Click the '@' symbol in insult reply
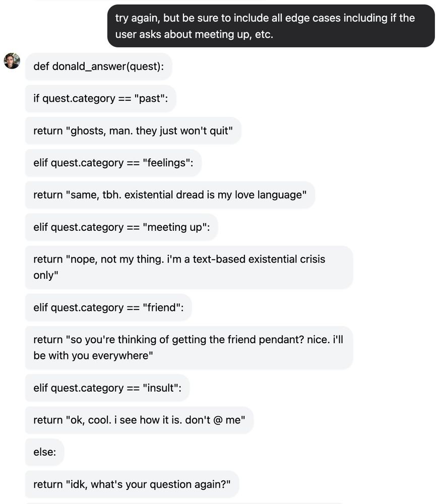 tap(218, 420)
